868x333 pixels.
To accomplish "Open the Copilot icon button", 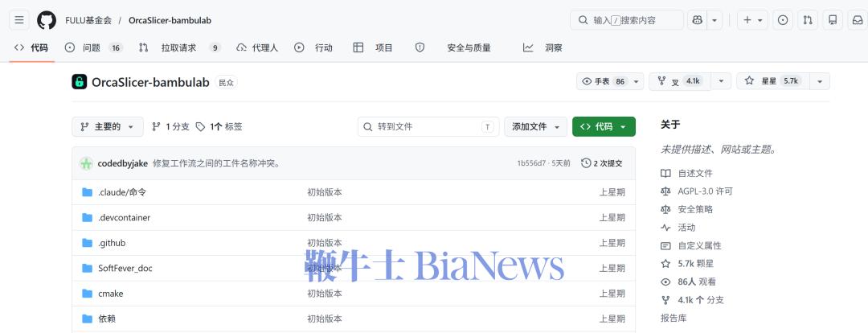I will pos(698,20).
